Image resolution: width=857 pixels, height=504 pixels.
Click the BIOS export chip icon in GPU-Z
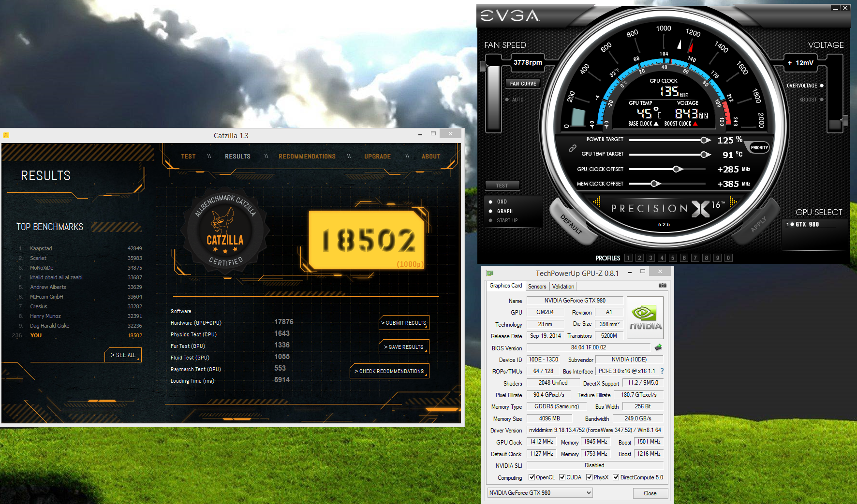pyautogui.click(x=658, y=347)
